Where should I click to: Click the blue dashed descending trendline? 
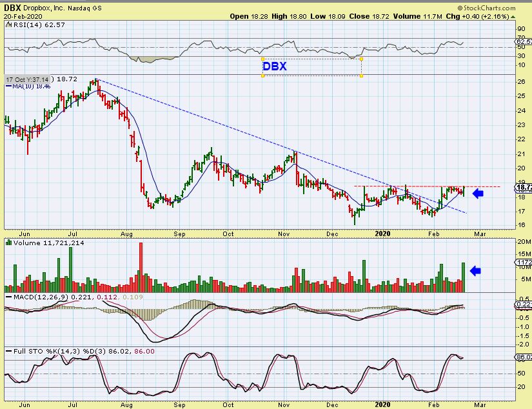click(282, 146)
